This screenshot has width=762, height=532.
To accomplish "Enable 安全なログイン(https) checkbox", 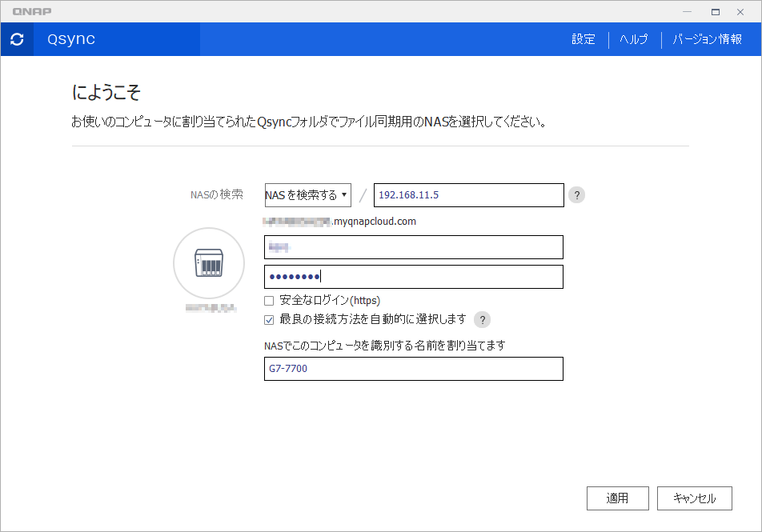I will [x=269, y=301].
